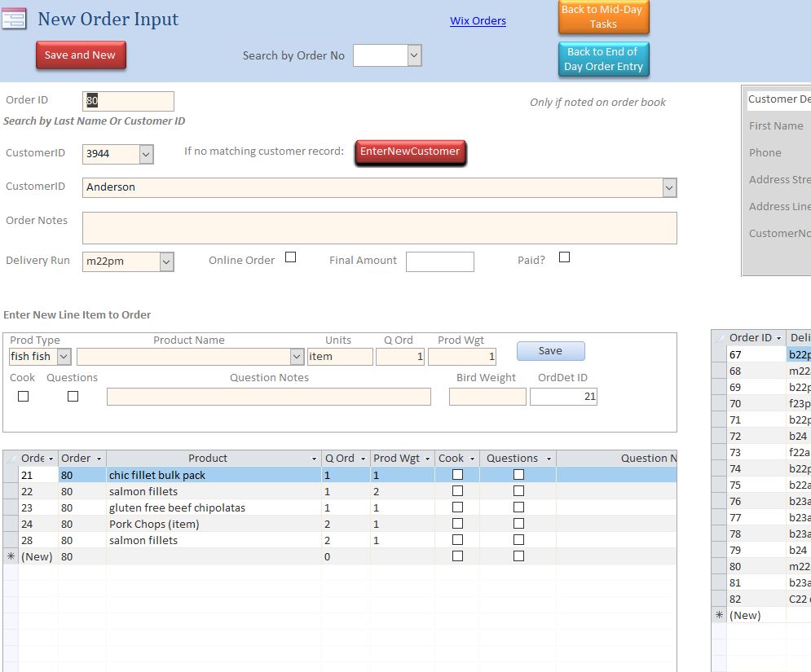811x672 pixels.
Task: Expand the Search by Order No dropdown
Action: 413,55
